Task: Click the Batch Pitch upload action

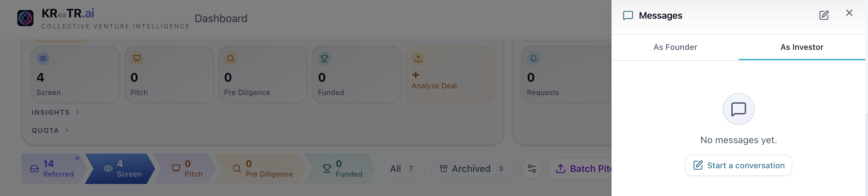Action: [x=587, y=168]
